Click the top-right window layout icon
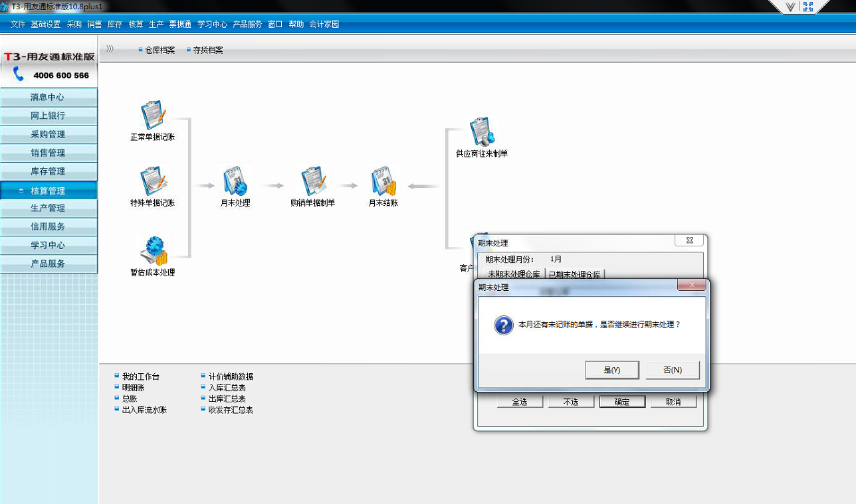Image resolution: width=856 pixels, height=504 pixels. pos(808,7)
